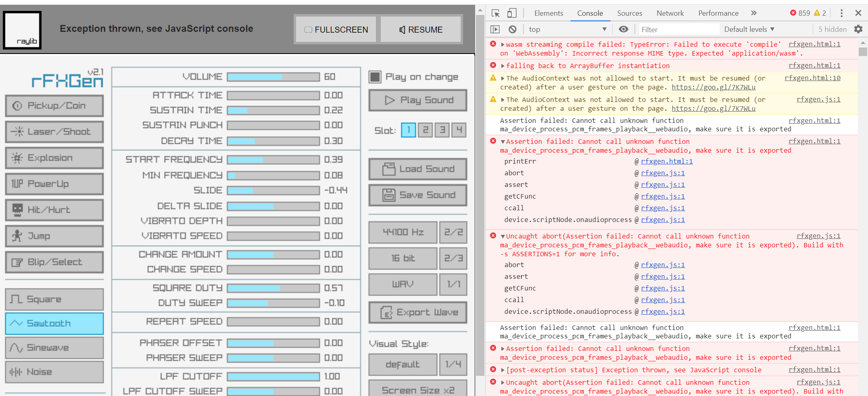The width and height of the screenshot is (868, 396).
Task: Expand the Uncaught abort error details
Action: pos(502,236)
